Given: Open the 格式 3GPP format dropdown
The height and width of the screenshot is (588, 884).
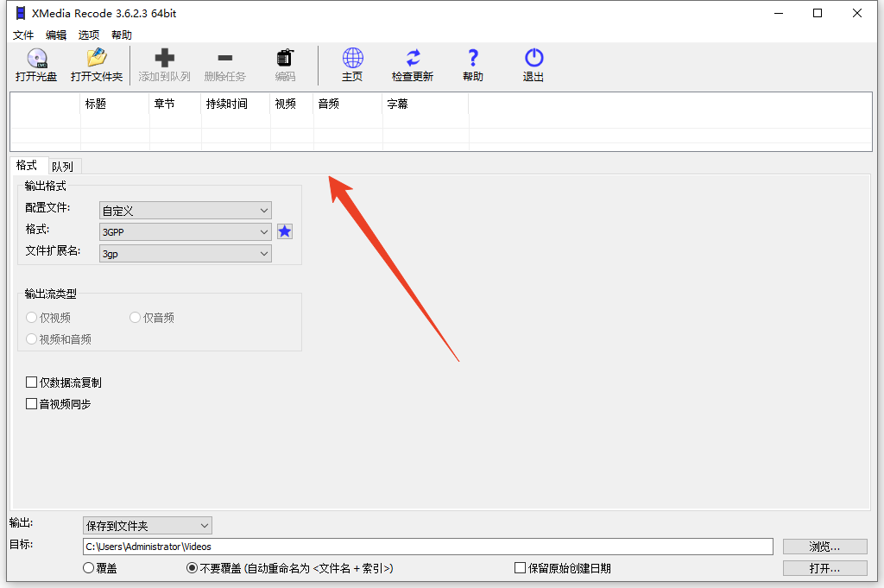Looking at the screenshot, I should (186, 231).
